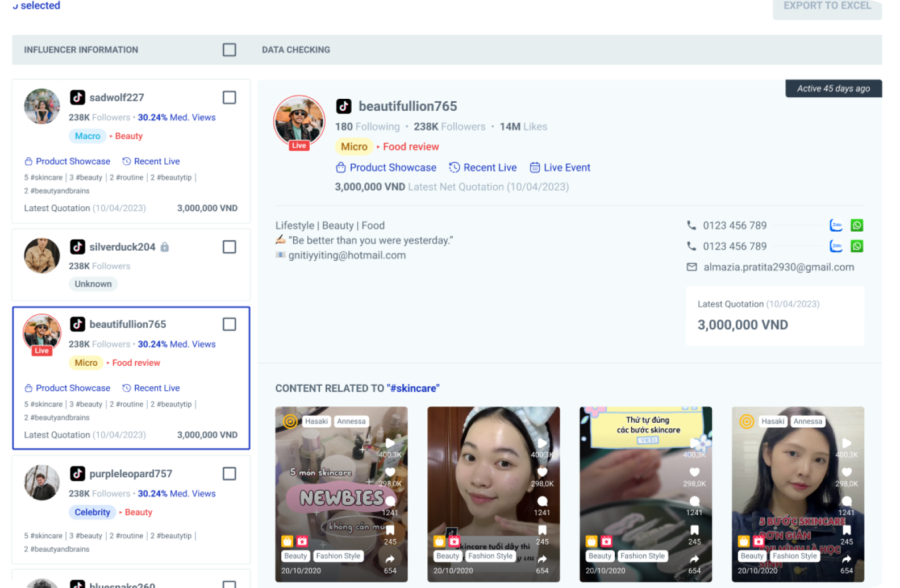Open Recent Live in the sadwolf227 card

tap(151, 161)
